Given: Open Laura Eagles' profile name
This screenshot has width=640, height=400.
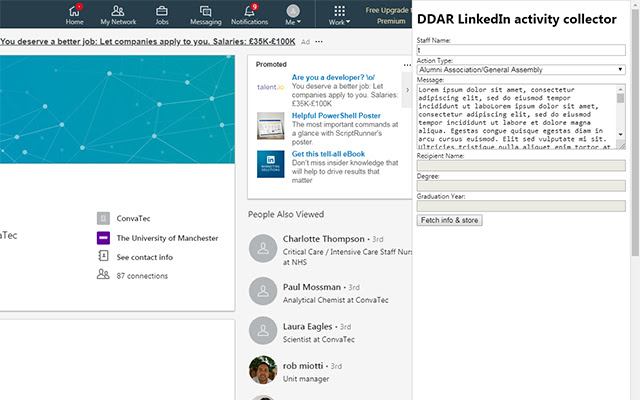Looking at the screenshot, I should [x=307, y=327].
